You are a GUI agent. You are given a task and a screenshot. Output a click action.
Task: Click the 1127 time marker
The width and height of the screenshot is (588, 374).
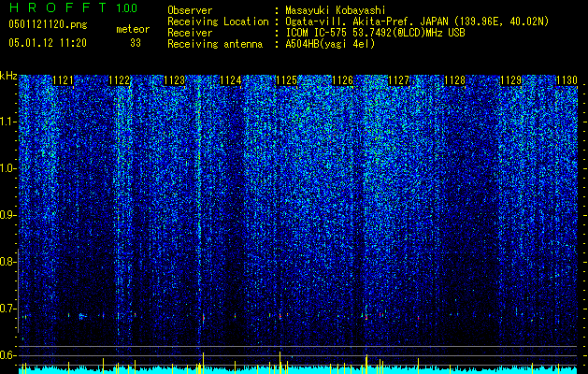point(398,80)
